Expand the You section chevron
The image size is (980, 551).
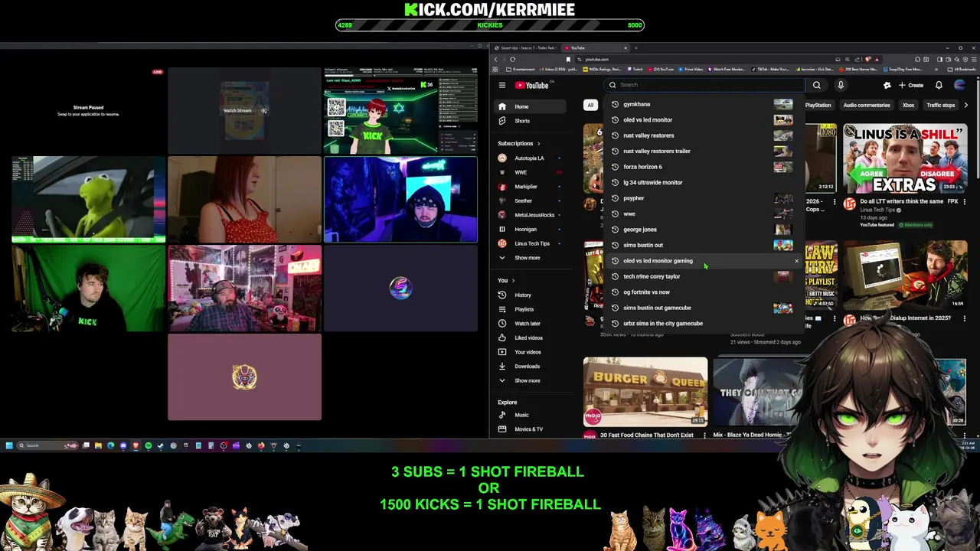click(513, 280)
